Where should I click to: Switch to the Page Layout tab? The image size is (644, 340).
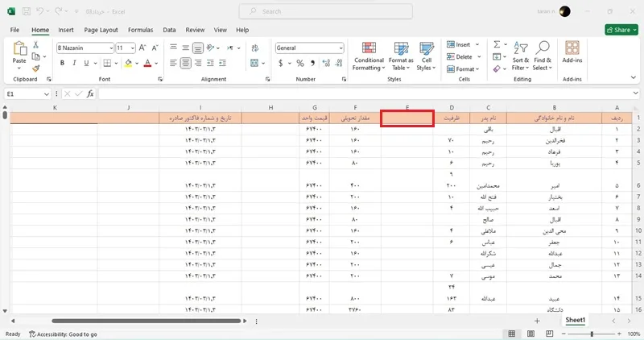click(x=101, y=30)
